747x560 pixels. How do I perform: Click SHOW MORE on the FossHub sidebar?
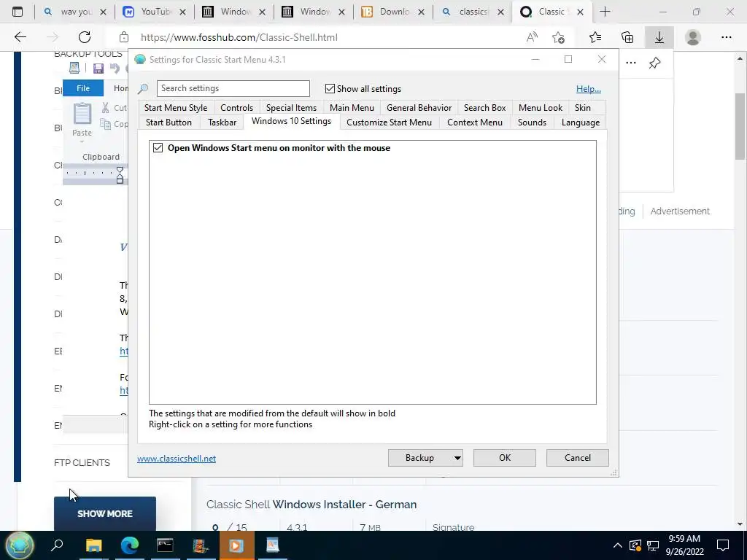coord(105,514)
